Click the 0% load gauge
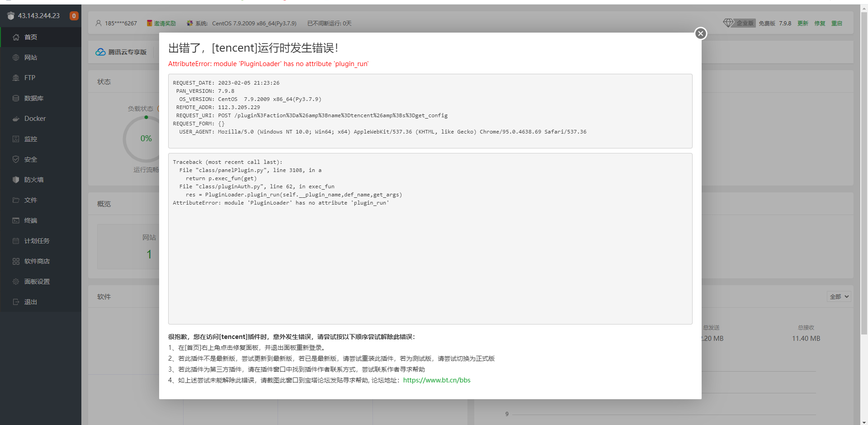868x425 pixels. tap(146, 138)
